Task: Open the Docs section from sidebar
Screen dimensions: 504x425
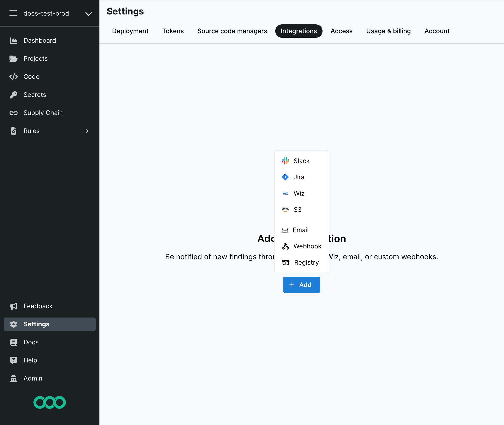Action: pyautogui.click(x=31, y=342)
